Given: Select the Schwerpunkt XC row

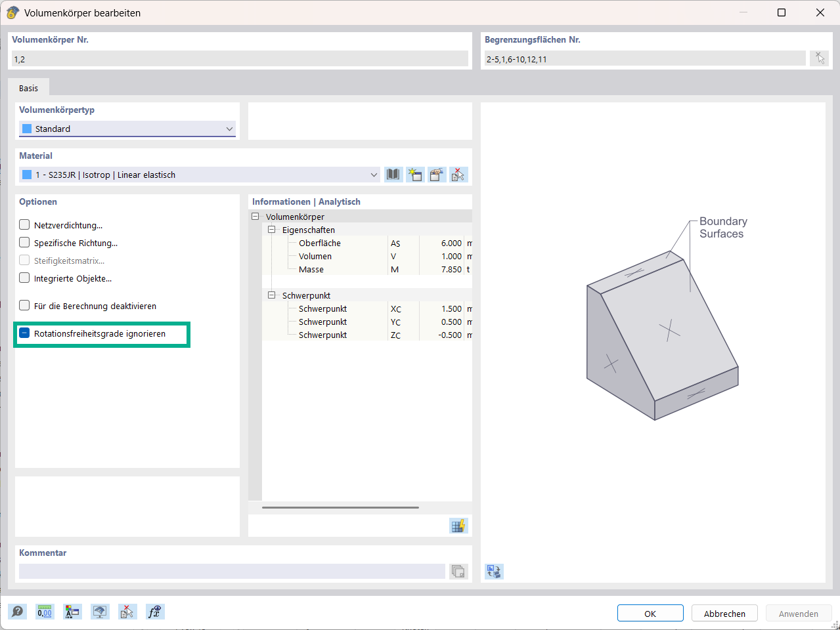Looking at the screenshot, I should [x=367, y=308].
